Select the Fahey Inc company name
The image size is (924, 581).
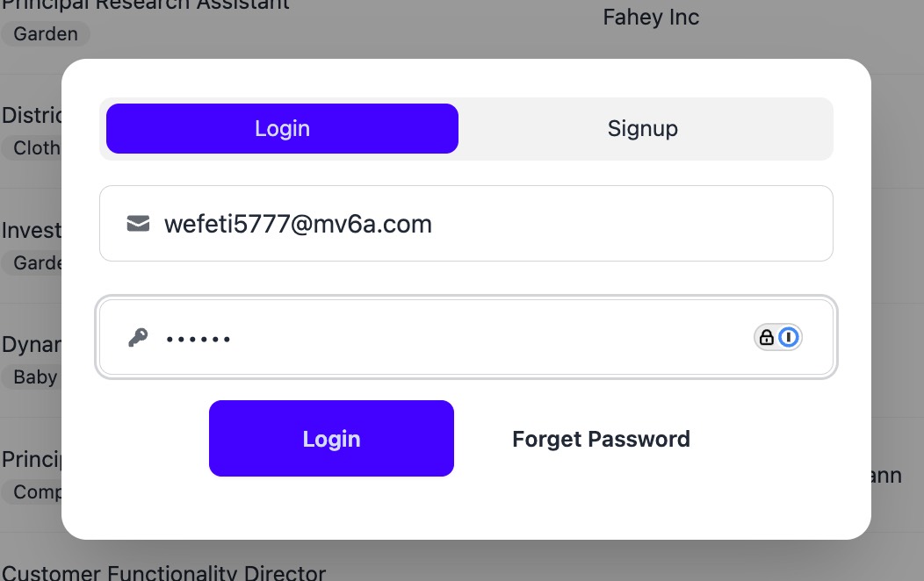651,18
